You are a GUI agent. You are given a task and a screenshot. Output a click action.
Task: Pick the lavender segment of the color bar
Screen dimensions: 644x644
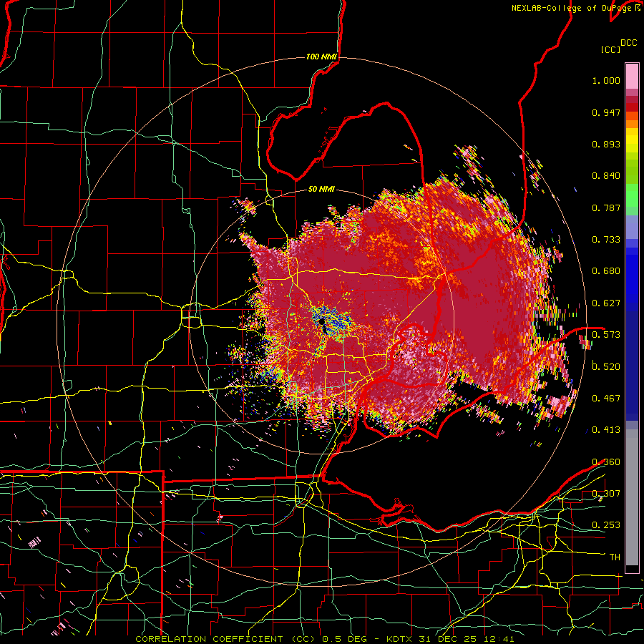pyautogui.click(x=632, y=227)
